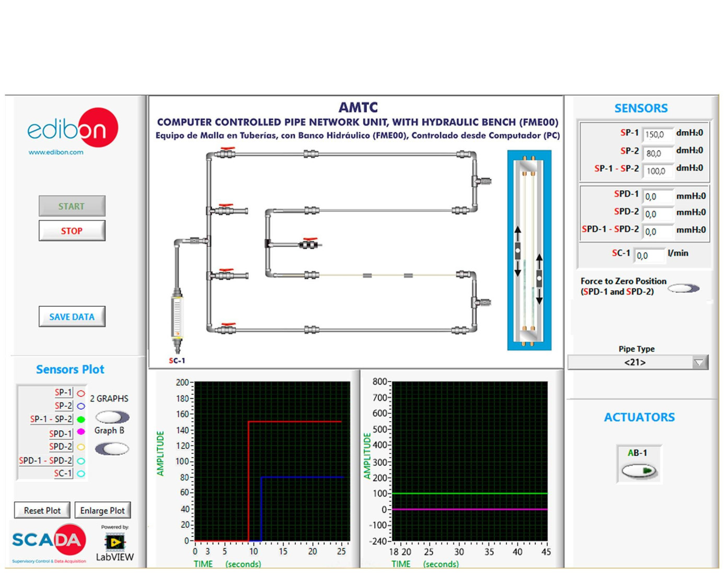The height and width of the screenshot is (588, 728).
Task: Click the SAVE DATA button
Action: click(x=72, y=316)
